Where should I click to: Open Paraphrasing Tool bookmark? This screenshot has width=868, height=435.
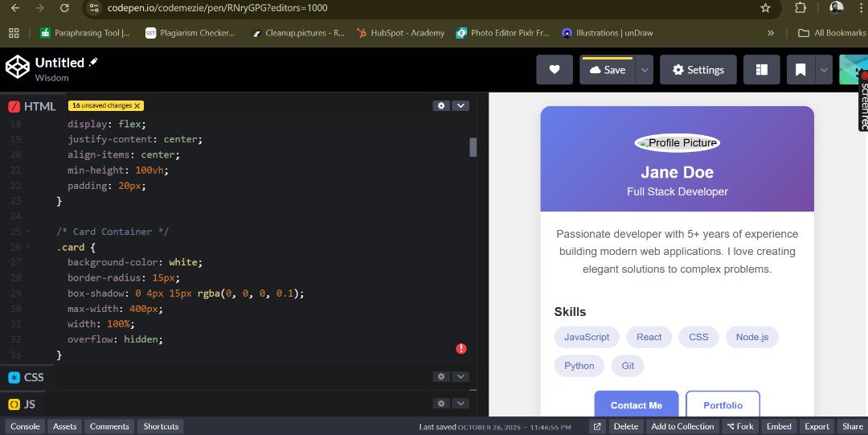click(x=85, y=33)
